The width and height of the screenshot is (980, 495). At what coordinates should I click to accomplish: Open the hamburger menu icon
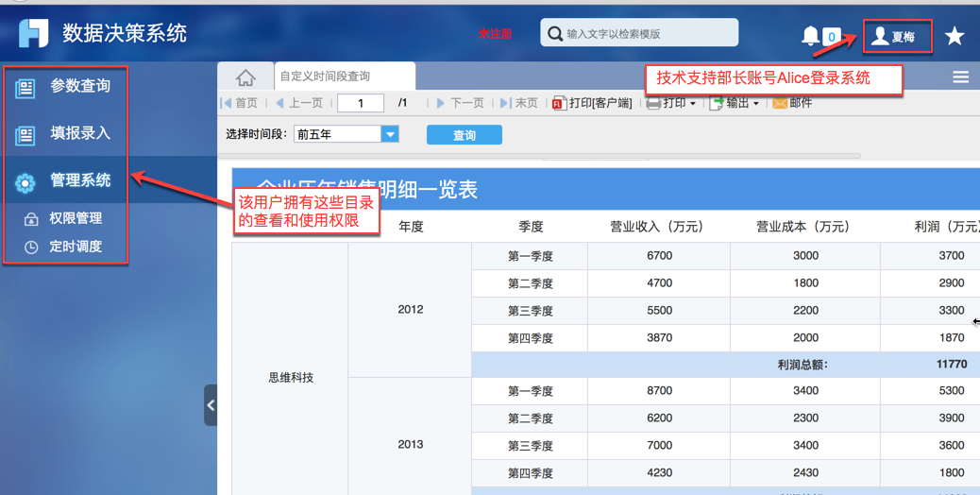960,77
